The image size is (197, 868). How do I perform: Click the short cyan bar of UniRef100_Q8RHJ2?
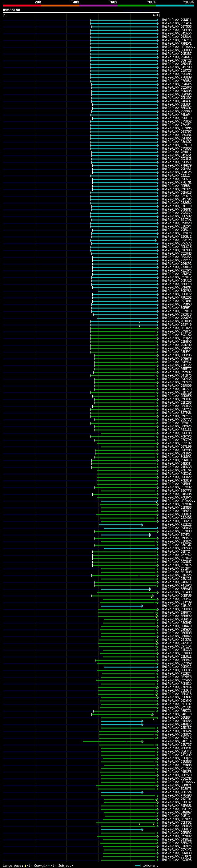[x=122, y=829]
